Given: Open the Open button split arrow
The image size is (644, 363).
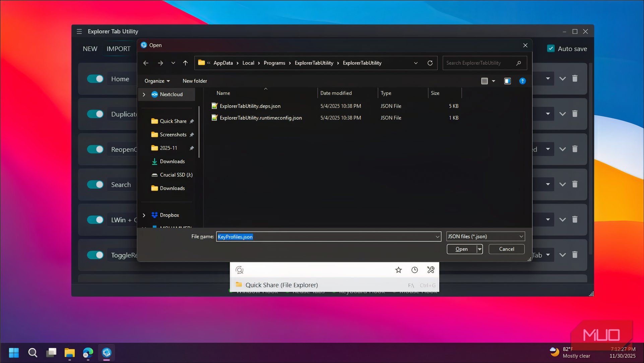Looking at the screenshot, I should (480, 249).
